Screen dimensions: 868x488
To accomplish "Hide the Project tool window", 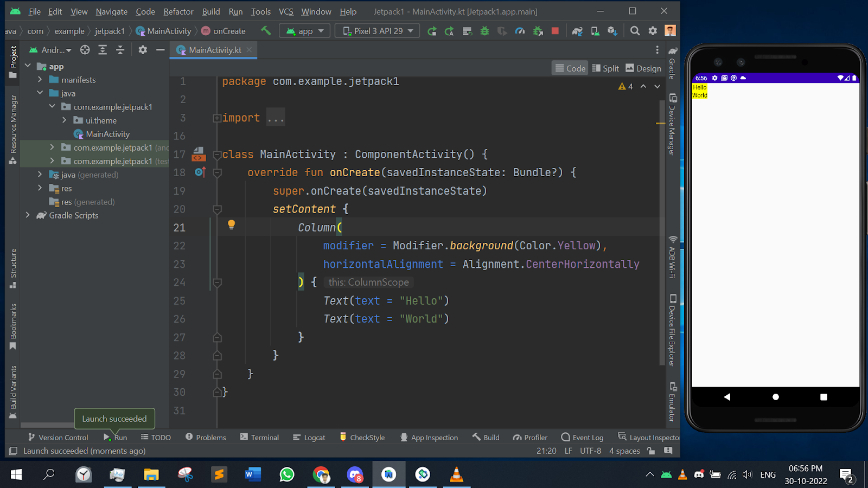I will coord(160,50).
